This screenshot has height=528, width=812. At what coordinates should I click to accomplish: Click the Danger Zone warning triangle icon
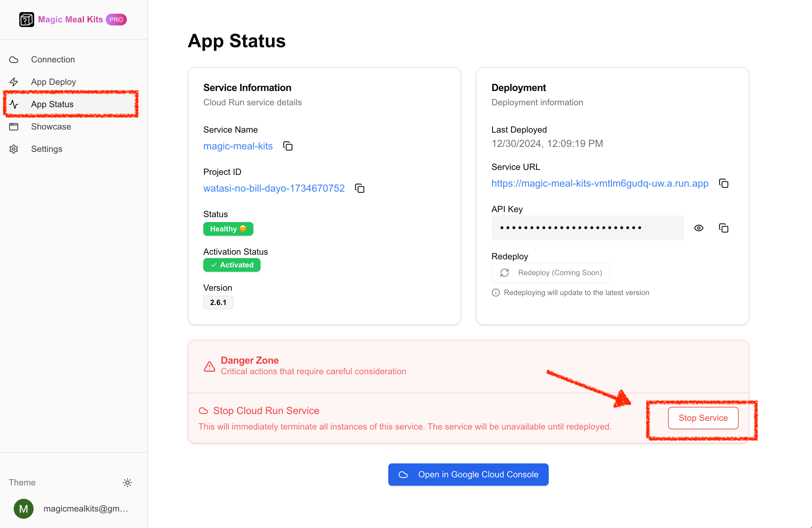(x=210, y=366)
